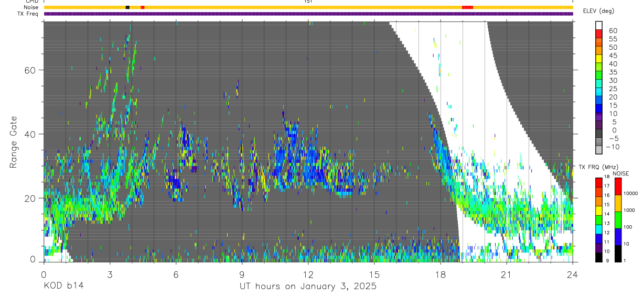644x297 pixels.
Task: Click the NOISE legend value 1000
Action: point(630,211)
